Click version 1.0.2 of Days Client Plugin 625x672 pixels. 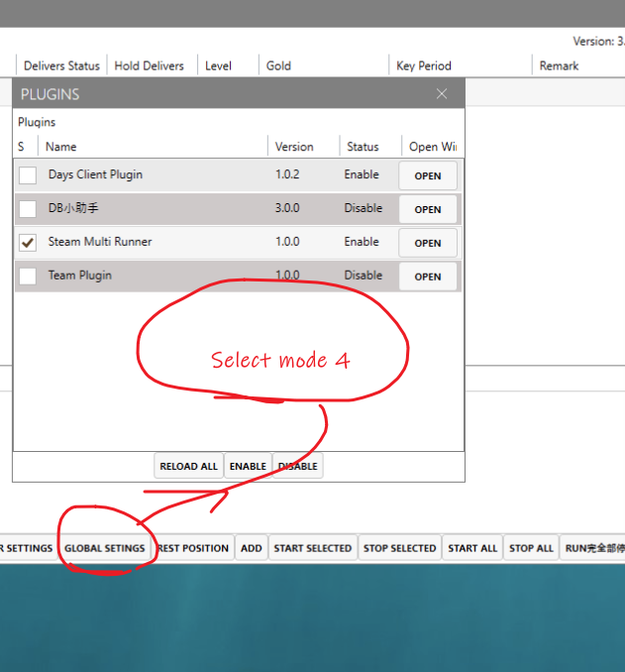287,174
